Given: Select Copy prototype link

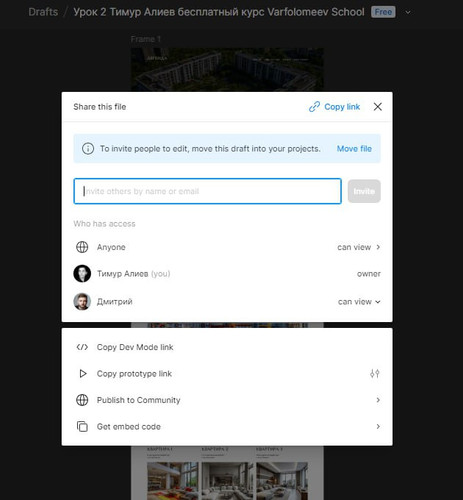Looking at the screenshot, I should click(134, 374).
